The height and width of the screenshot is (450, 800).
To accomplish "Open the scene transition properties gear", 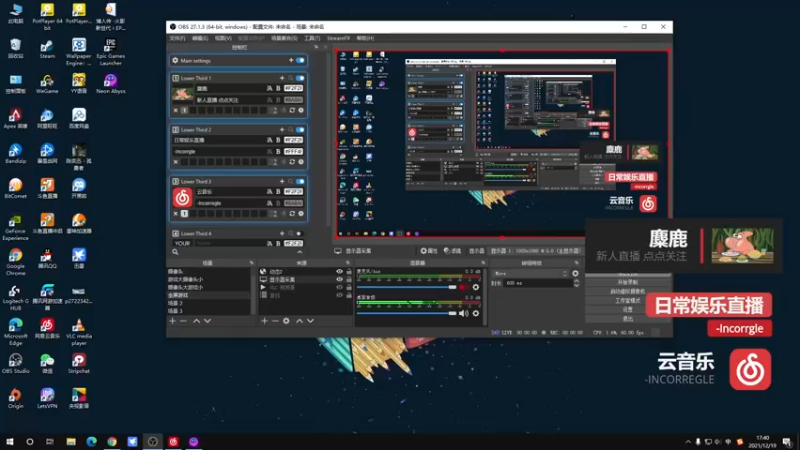I will 575,273.
